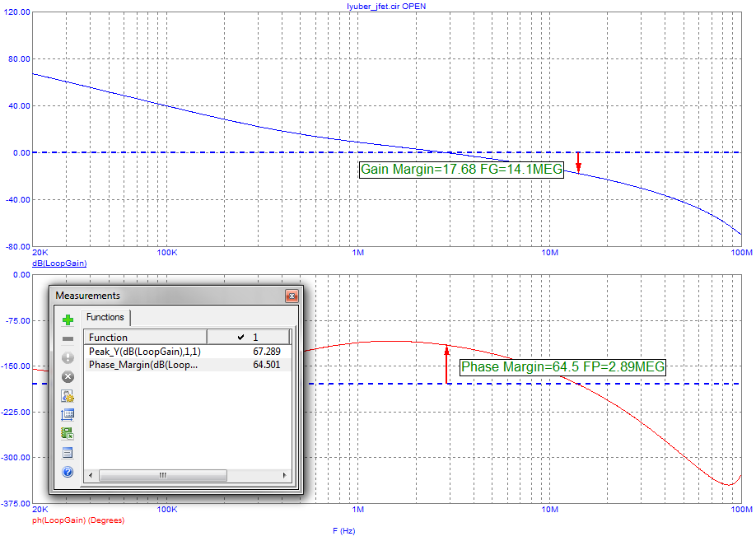Click the Phase Margin=64.5 FP=2.89MEG tag
756x541 pixels.
pyautogui.click(x=562, y=367)
